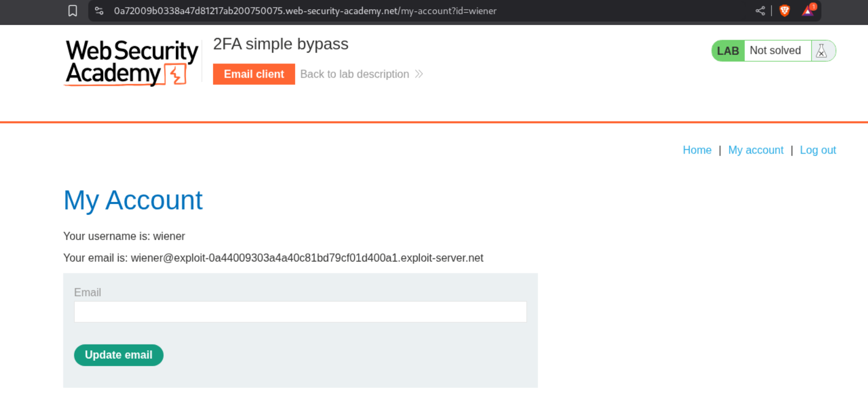
Task: Open the Brave Shields lion icon
Action: [784, 11]
